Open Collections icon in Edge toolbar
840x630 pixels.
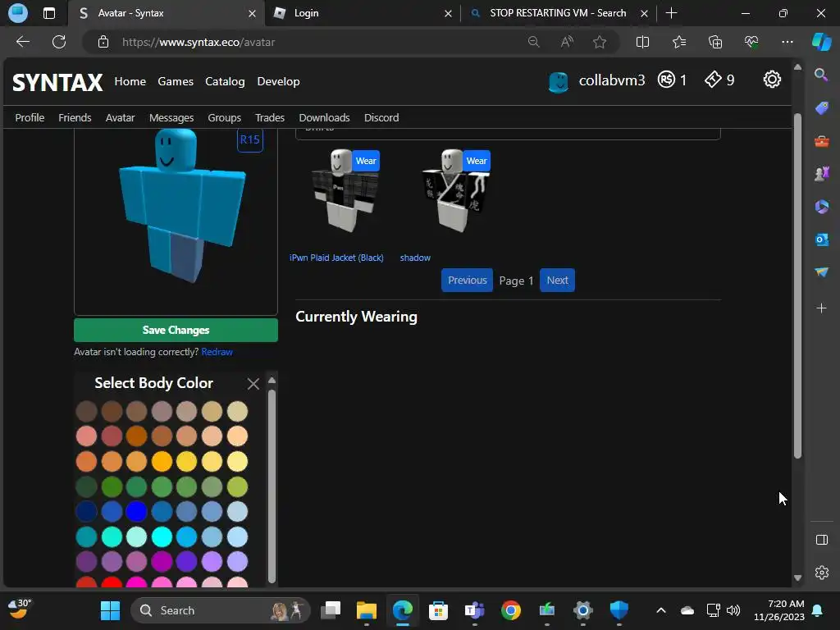point(715,42)
